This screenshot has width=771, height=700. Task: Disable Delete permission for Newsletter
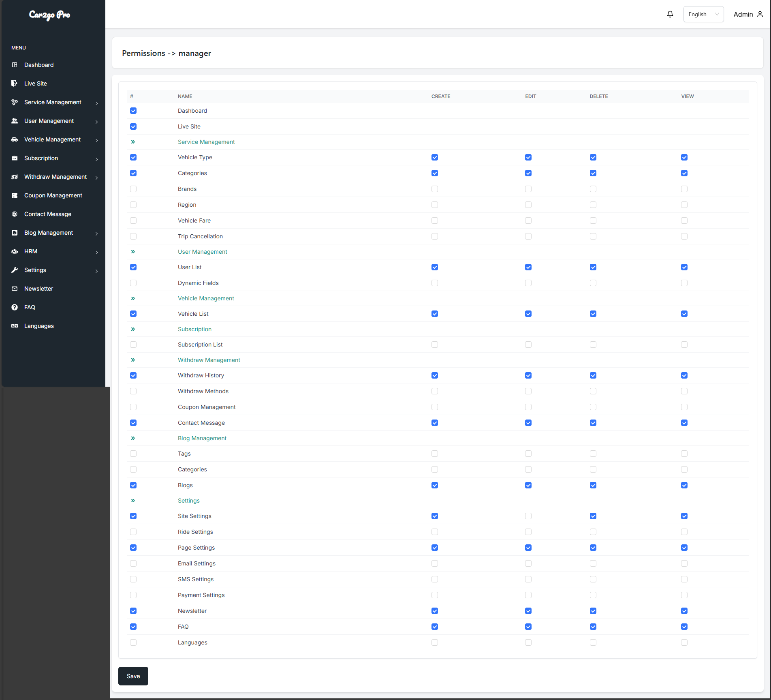click(593, 611)
